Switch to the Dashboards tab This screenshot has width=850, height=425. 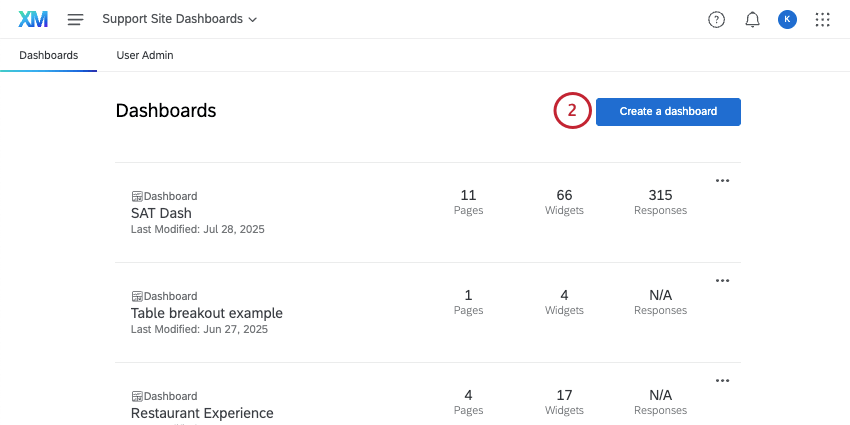tap(48, 55)
